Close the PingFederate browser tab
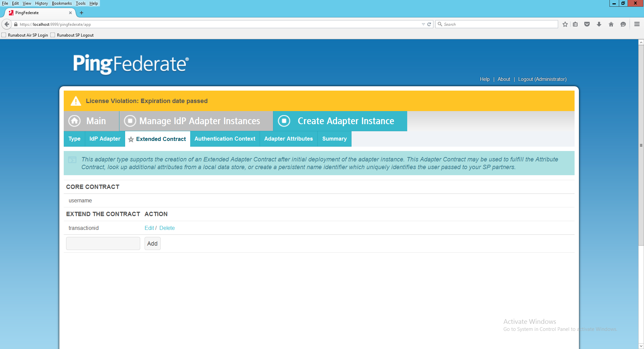The image size is (644, 349). [x=70, y=13]
